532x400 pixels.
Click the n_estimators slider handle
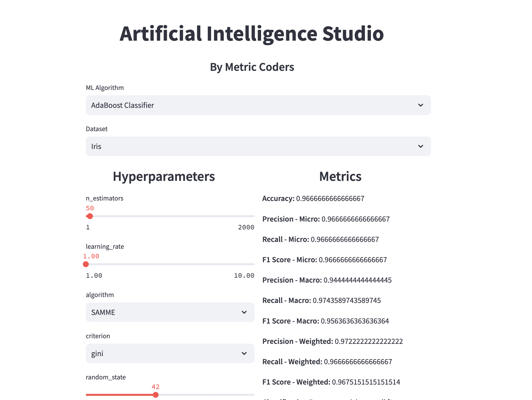pos(90,216)
